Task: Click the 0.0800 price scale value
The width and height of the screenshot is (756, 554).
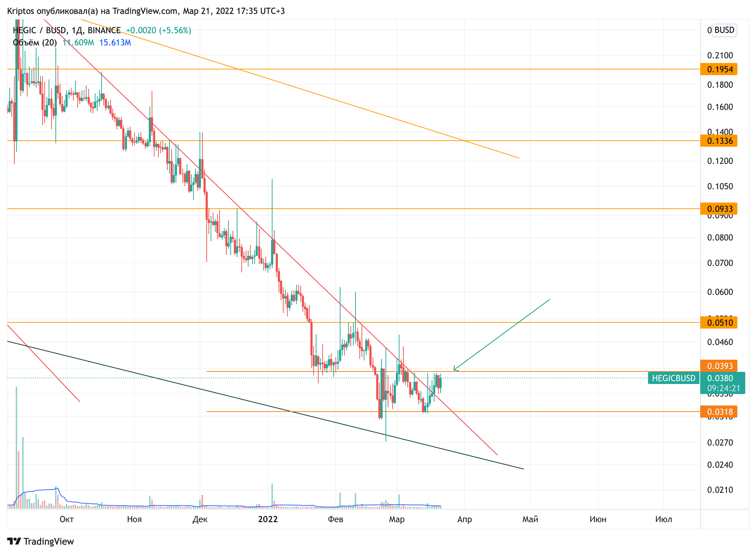Action: tap(720, 238)
